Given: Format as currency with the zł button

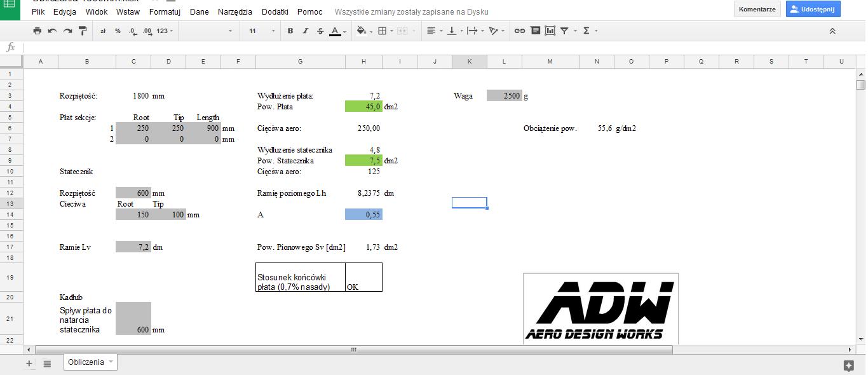Looking at the screenshot, I should coord(103,31).
